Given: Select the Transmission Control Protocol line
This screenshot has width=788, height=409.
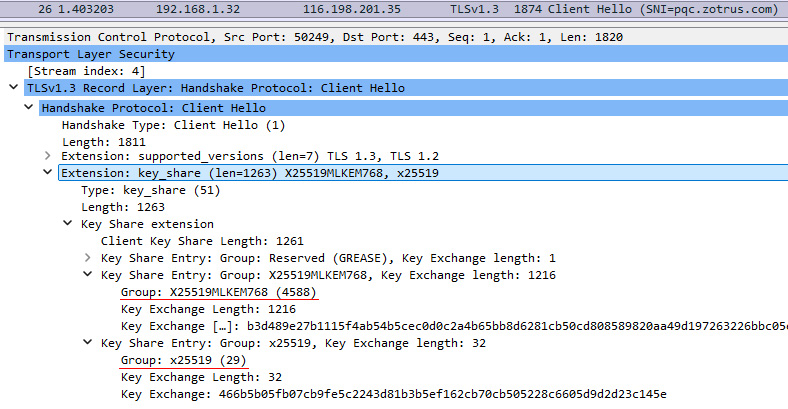Looking at the screenshot, I should pyautogui.click(x=315, y=37).
